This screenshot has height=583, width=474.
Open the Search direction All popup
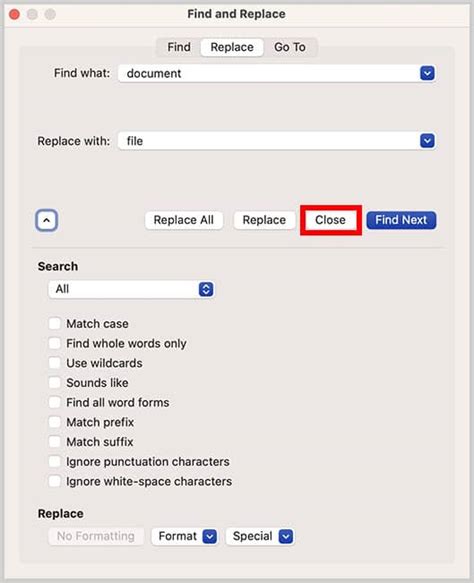pyautogui.click(x=131, y=289)
